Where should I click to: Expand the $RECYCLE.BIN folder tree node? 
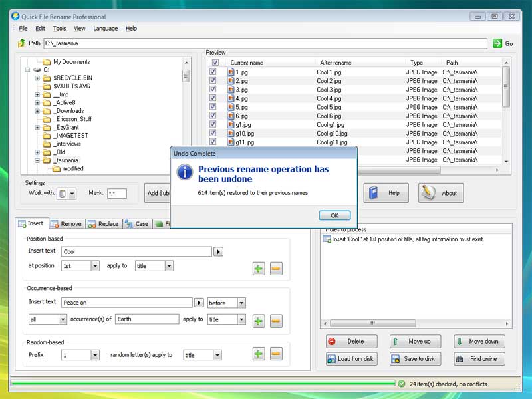38,78
